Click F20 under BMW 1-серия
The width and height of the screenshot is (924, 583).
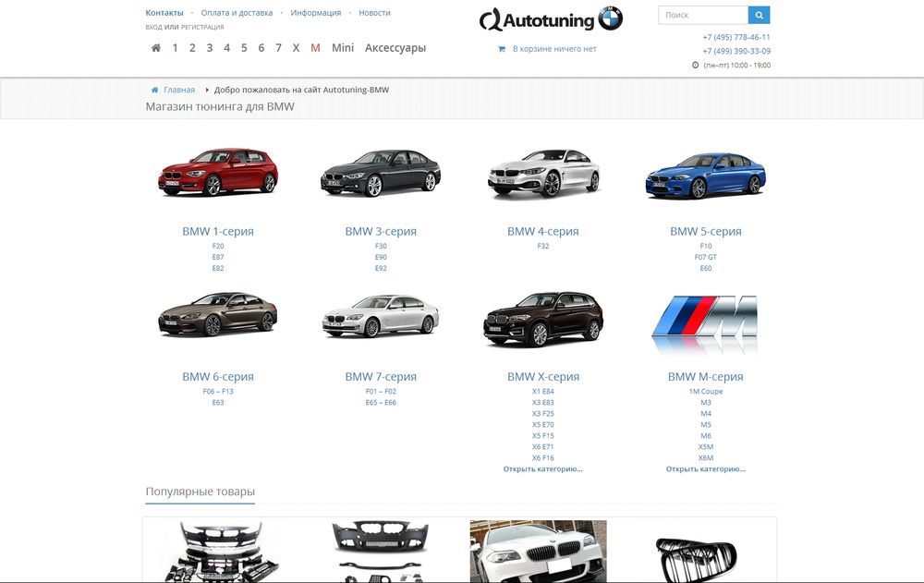pyautogui.click(x=218, y=246)
